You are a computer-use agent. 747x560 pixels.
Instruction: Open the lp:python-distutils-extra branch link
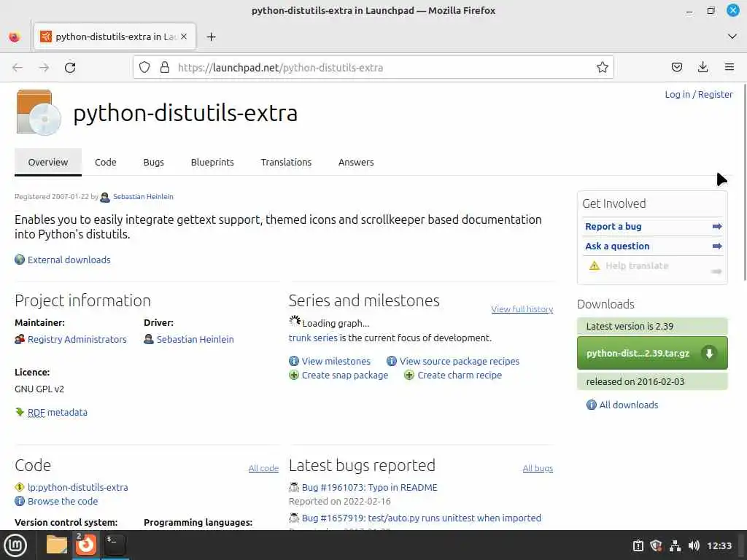click(x=77, y=488)
